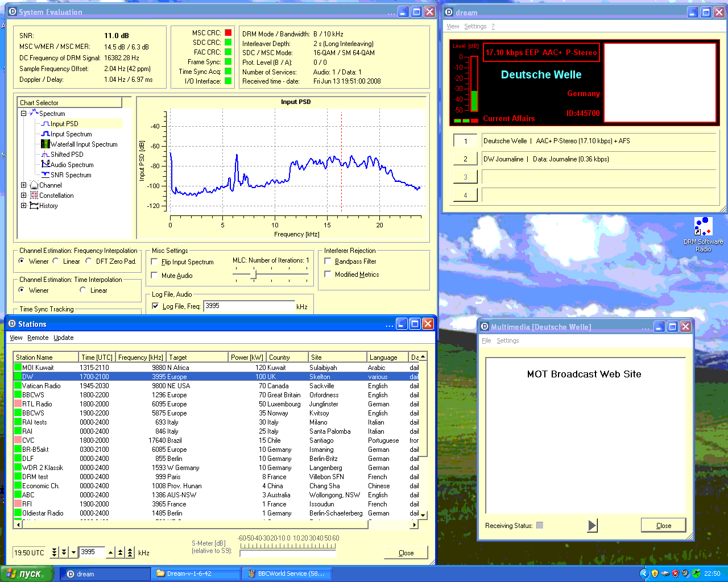Click the Channel group icon in the tree

(x=34, y=185)
